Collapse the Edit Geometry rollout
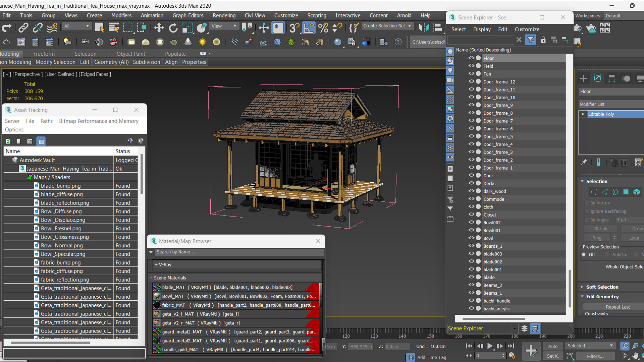Viewport: 644px width, 362px height. point(602,297)
